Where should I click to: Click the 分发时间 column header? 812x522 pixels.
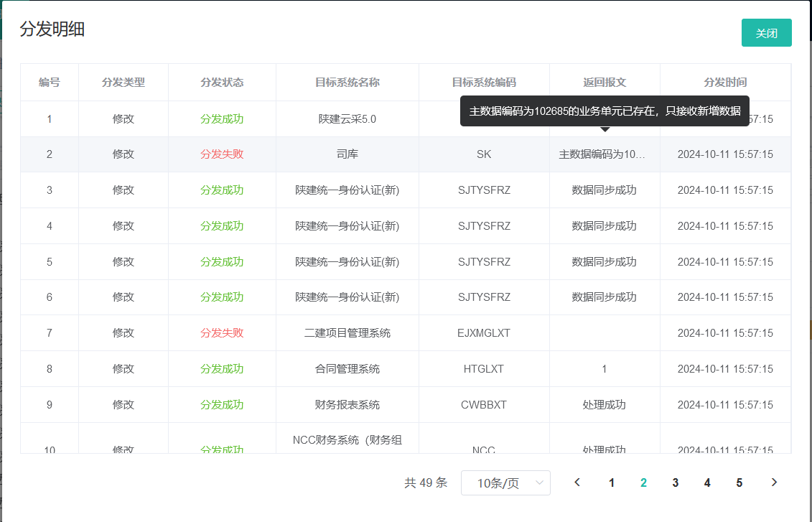(x=725, y=83)
